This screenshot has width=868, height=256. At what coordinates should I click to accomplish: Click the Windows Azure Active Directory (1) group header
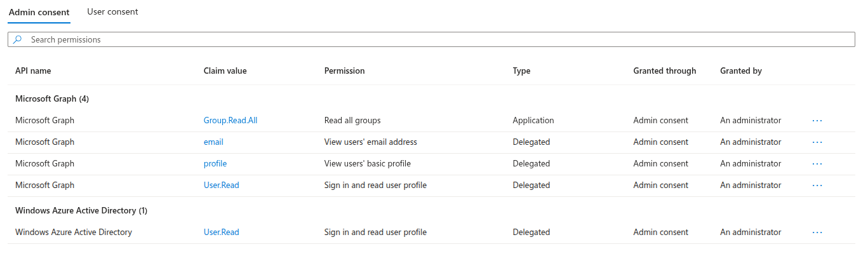(81, 210)
